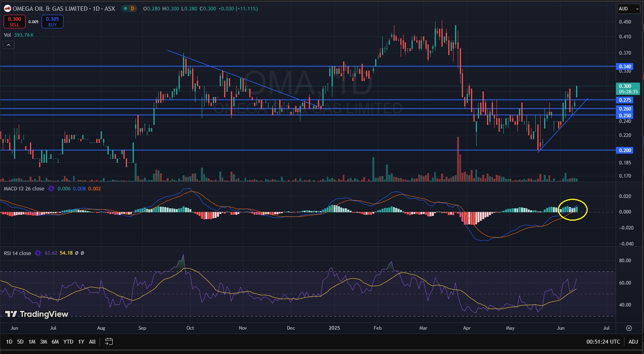Click the 0.450 price scale label

pyautogui.click(x=625, y=22)
